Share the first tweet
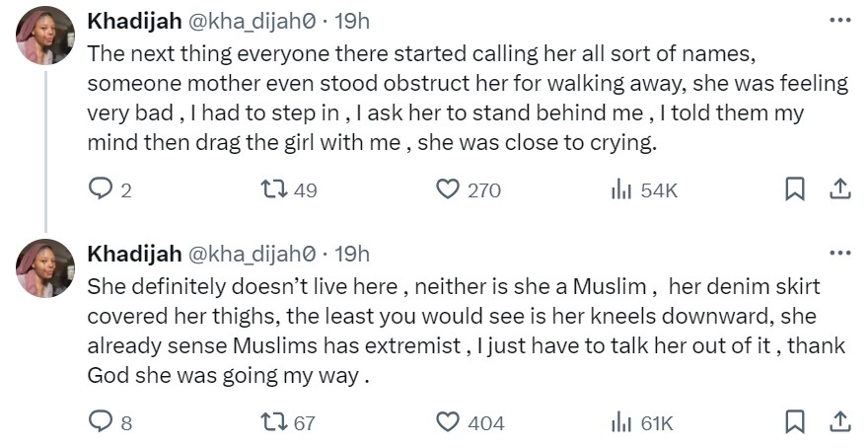The image size is (868, 448). 839,190
